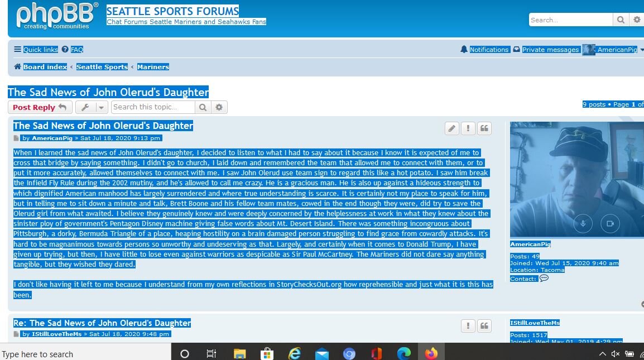Image resolution: width=644 pixels, height=360 pixels.
Task: Open the FAQ page link
Action: click(x=77, y=49)
